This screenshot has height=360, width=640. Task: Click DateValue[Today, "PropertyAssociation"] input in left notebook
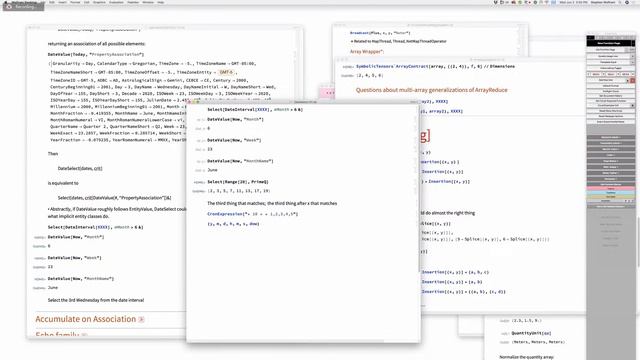[96, 54]
